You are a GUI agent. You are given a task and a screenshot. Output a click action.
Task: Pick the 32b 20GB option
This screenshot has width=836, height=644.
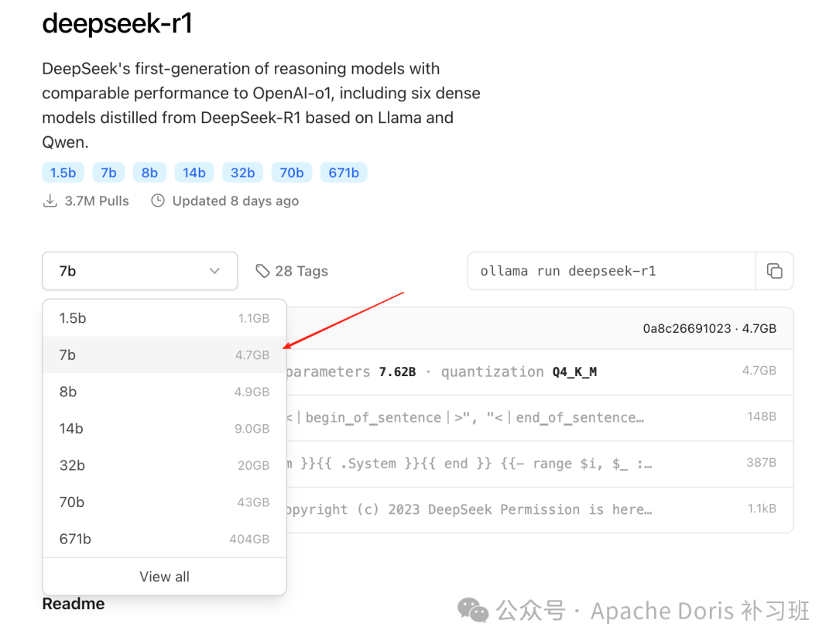(164, 465)
